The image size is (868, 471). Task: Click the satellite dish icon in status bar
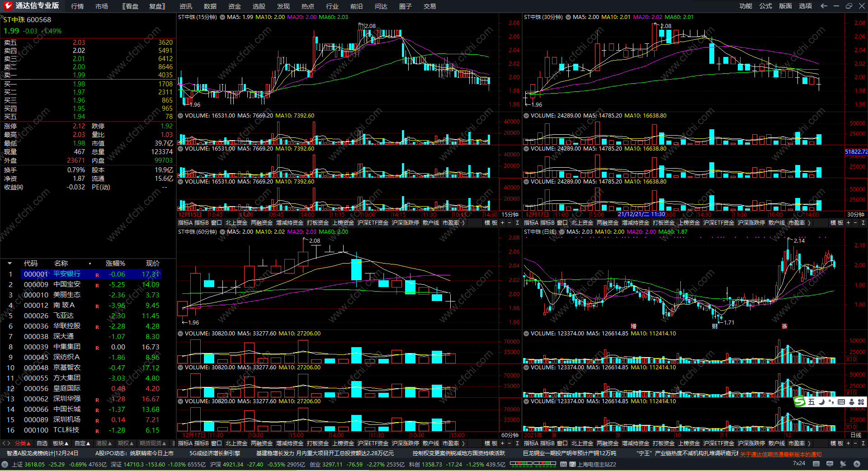click(x=843, y=464)
